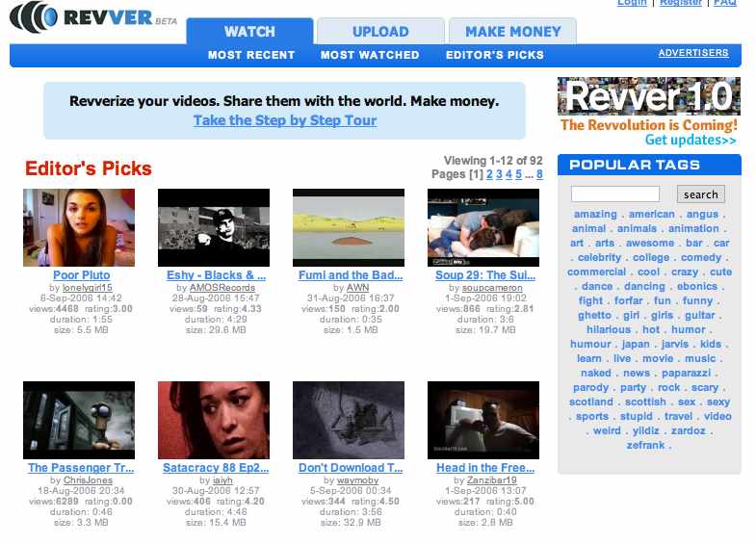Image resolution: width=756 pixels, height=544 pixels.
Task: Click the Satacracy 88 Ep2... title link
Action: (x=216, y=468)
